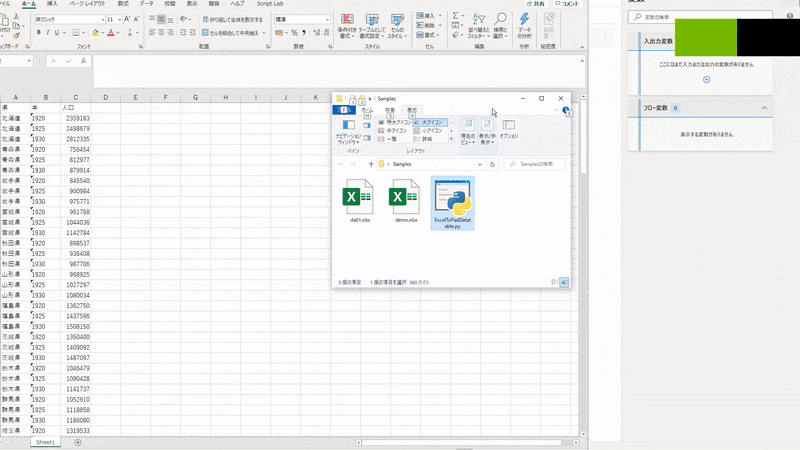Apply the yellow fill color bucket
This screenshot has width=800, height=450.
click(95, 33)
